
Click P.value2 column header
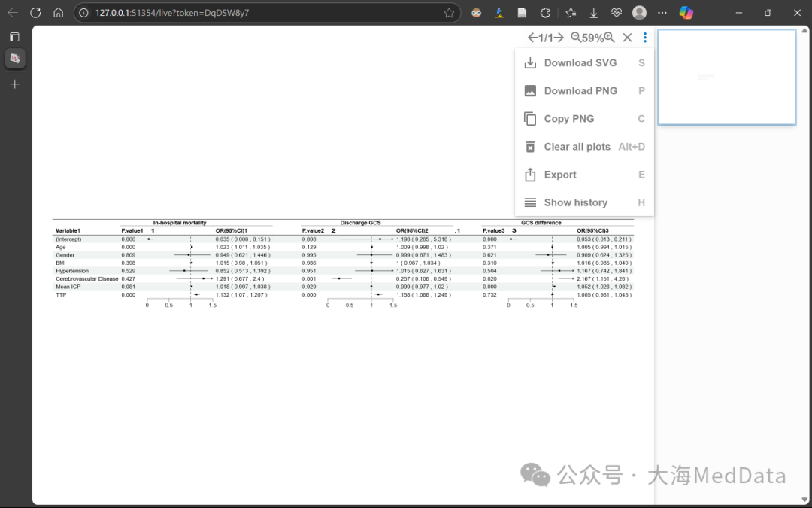pos(314,231)
